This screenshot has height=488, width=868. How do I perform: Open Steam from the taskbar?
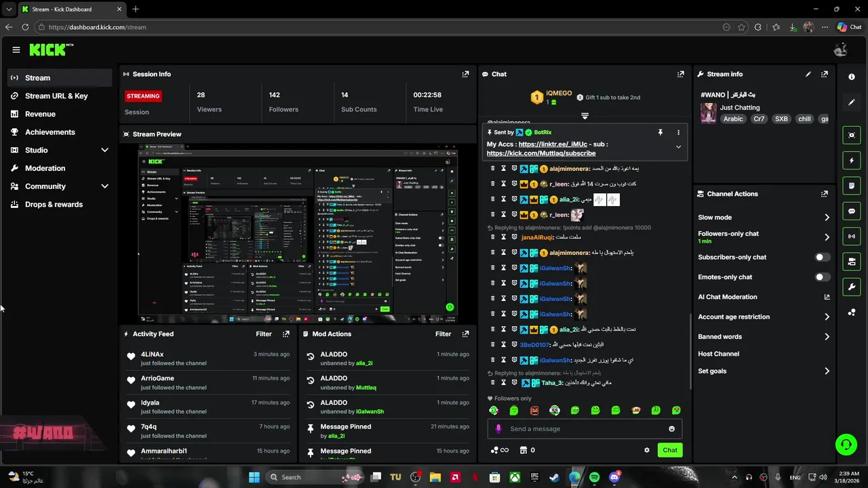(x=555, y=477)
